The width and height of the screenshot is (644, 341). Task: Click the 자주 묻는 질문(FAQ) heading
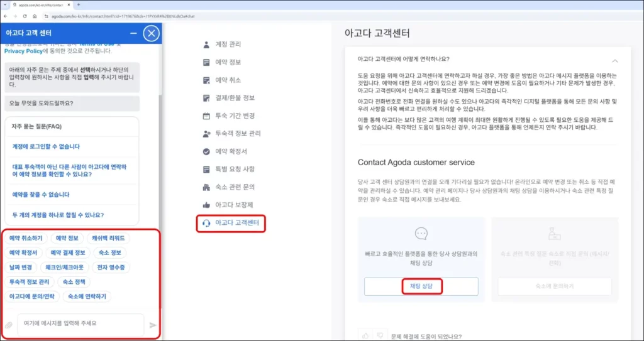36,126
